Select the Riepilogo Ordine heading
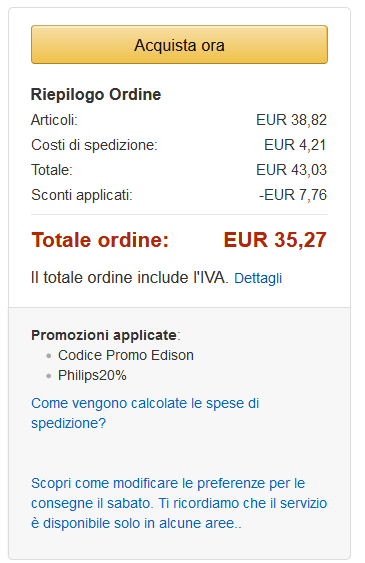Screen dimensions: 365x563 pos(96,94)
